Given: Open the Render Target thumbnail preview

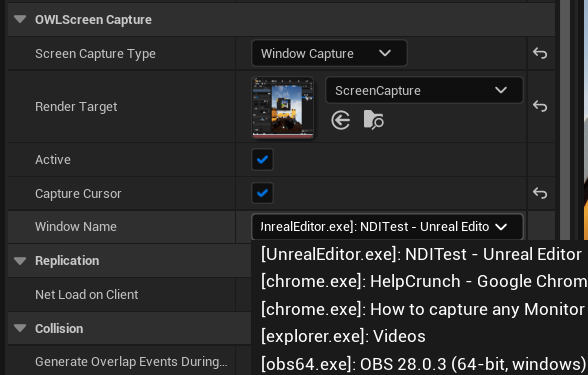Looking at the screenshot, I should pyautogui.click(x=283, y=108).
